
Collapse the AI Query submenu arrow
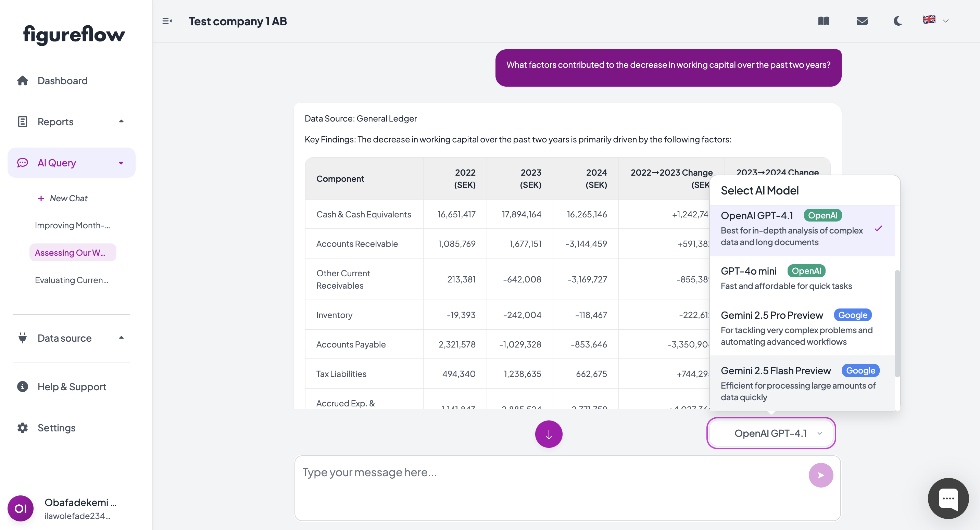(x=121, y=163)
